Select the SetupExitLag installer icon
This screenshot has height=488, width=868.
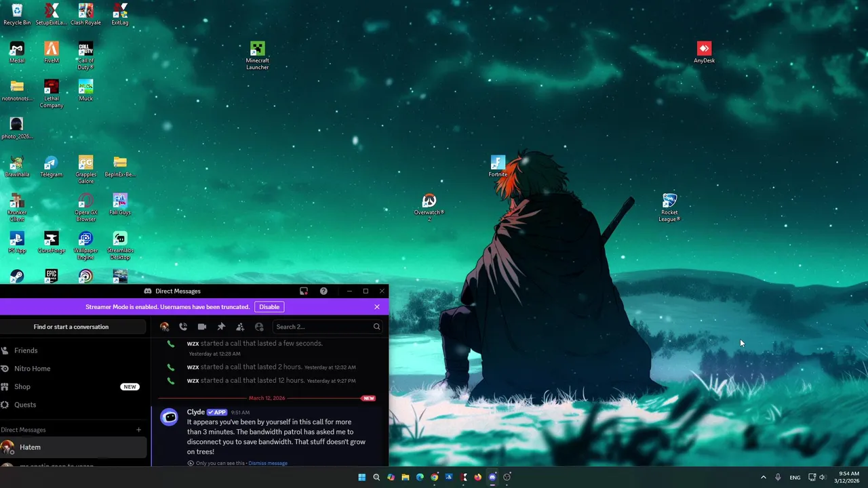[x=52, y=14]
